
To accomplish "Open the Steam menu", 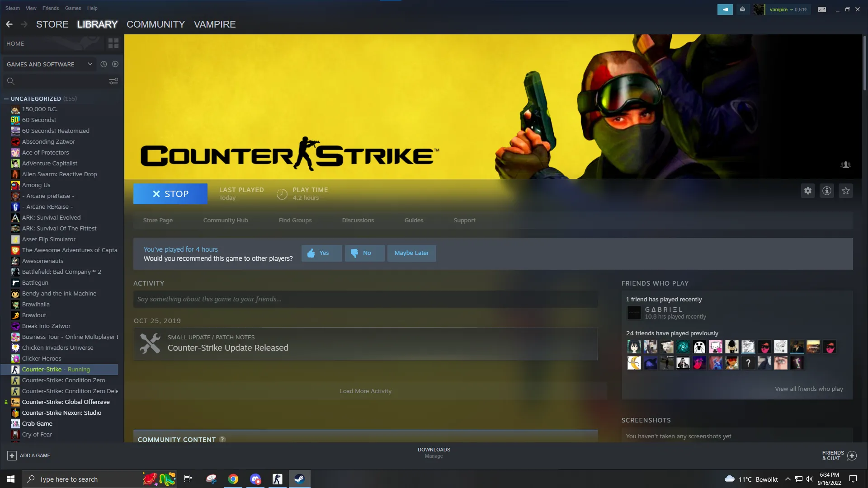I will click(x=13, y=8).
